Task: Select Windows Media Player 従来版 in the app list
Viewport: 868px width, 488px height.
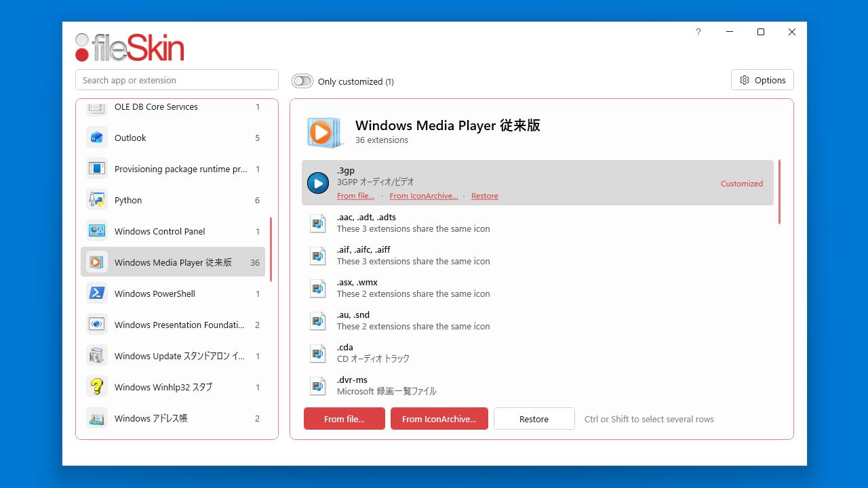Action: (173, 262)
